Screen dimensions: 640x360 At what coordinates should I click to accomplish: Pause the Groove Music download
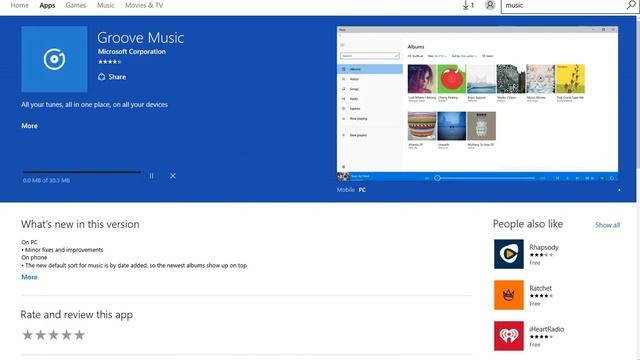click(x=151, y=176)
